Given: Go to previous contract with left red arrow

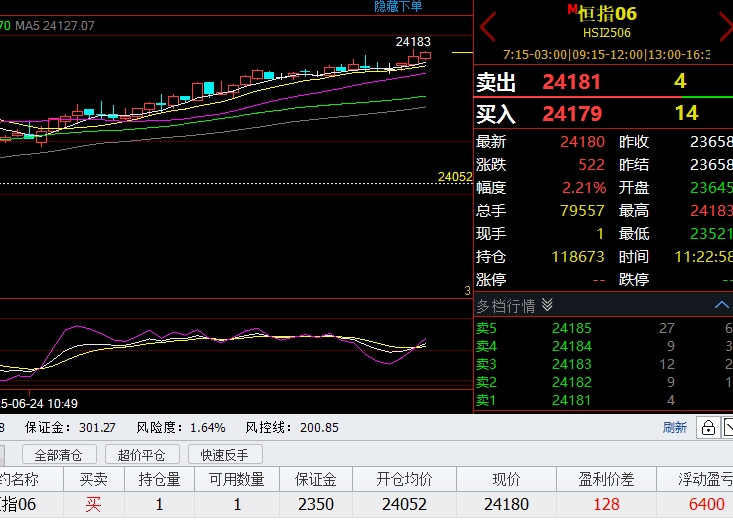Looking at the screenshot, I should 488,27.
